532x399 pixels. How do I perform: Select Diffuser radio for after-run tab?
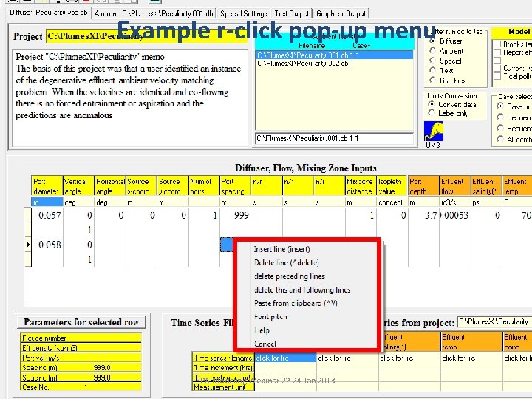pos(432,41)
